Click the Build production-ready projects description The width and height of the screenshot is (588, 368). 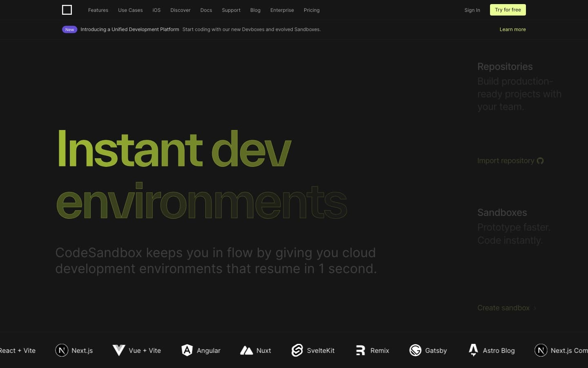(x=519, y=94)
